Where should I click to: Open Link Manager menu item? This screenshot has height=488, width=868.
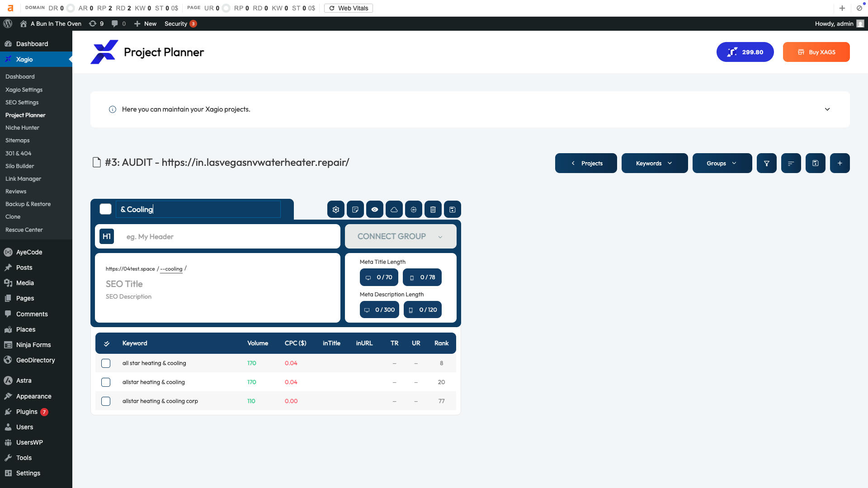coord(23,179)
